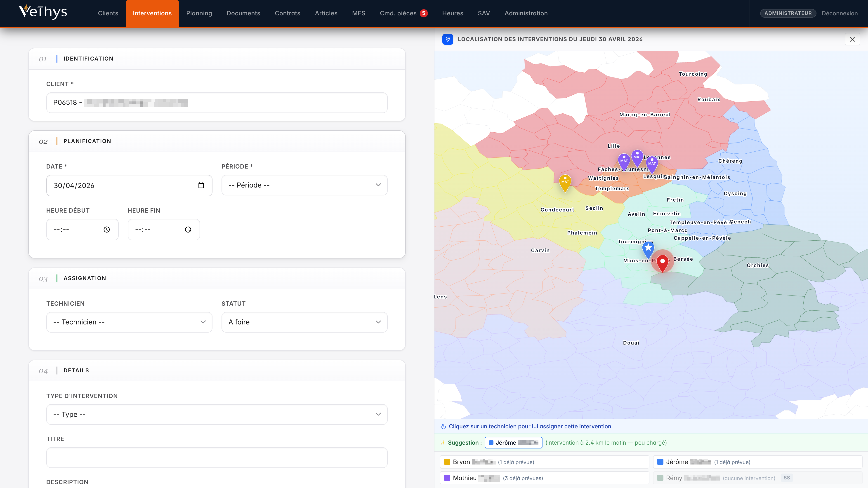Screen dimensions: 868x488
Task: Open the date calendar picker icon
Action: coord(201,185)
